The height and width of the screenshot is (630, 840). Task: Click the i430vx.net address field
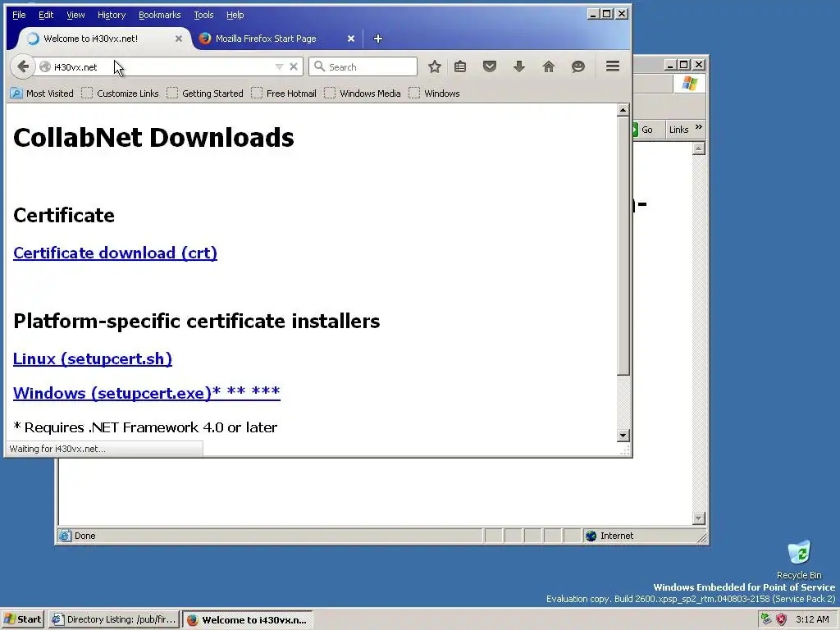pyautogui.click(x=161, y=66)
